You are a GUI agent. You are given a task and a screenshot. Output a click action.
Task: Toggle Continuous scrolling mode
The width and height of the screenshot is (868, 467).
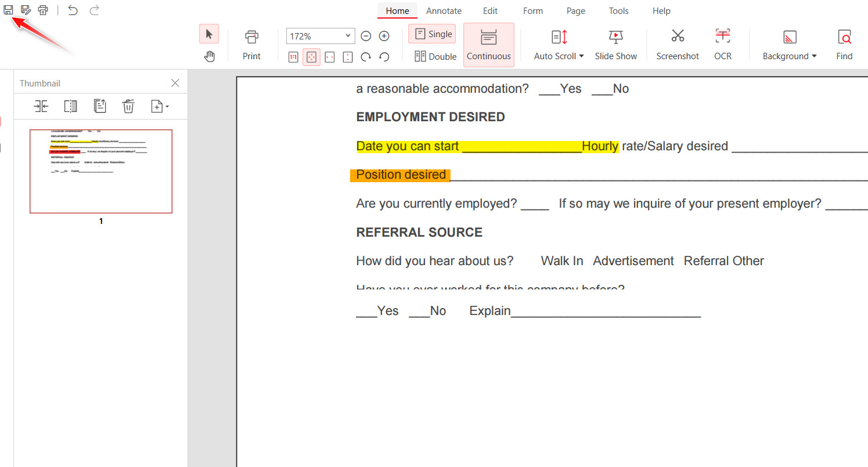point(489,45)
